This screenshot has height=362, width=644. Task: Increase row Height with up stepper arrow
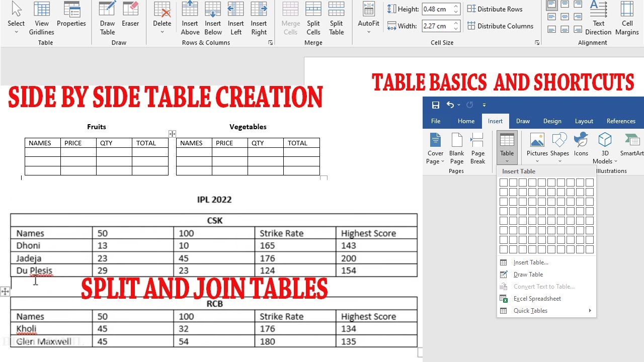click(x=456, y=7)
